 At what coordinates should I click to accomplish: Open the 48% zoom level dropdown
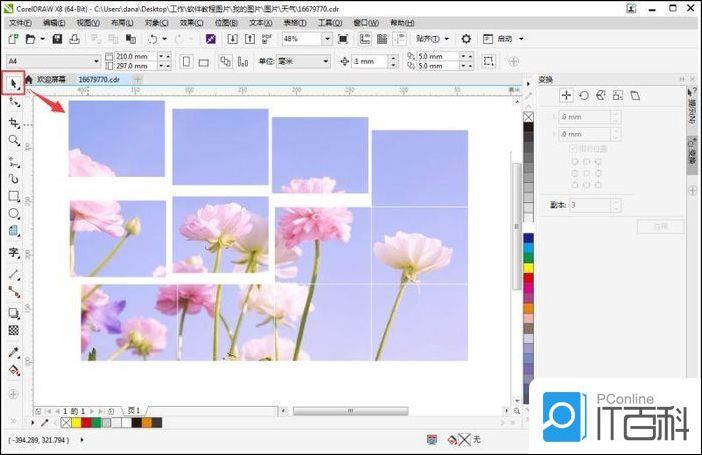(x=327, y=39)
